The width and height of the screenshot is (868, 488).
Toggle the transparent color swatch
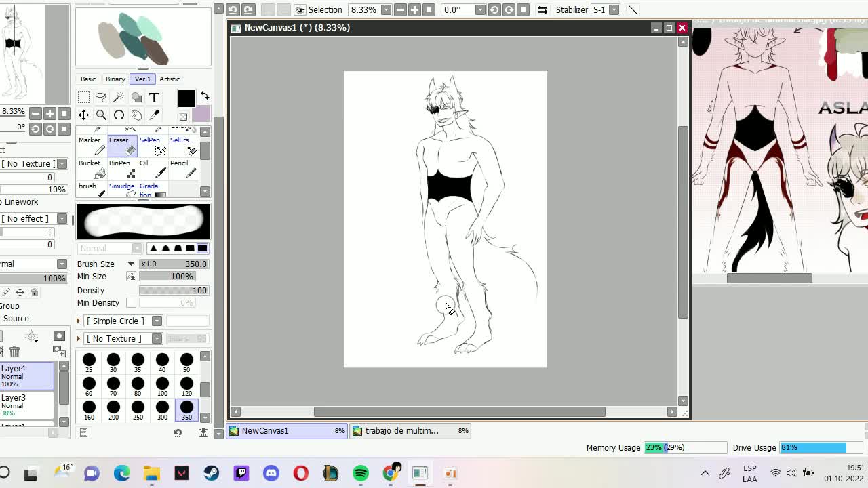coord(183,117)
